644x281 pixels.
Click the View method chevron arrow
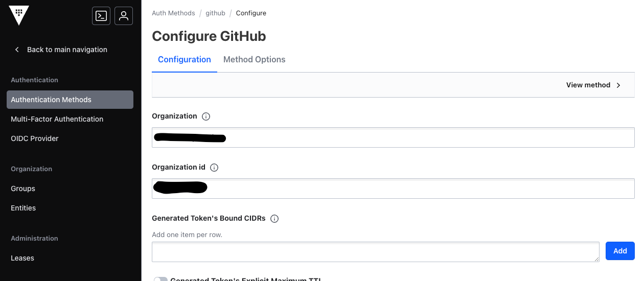618,85
